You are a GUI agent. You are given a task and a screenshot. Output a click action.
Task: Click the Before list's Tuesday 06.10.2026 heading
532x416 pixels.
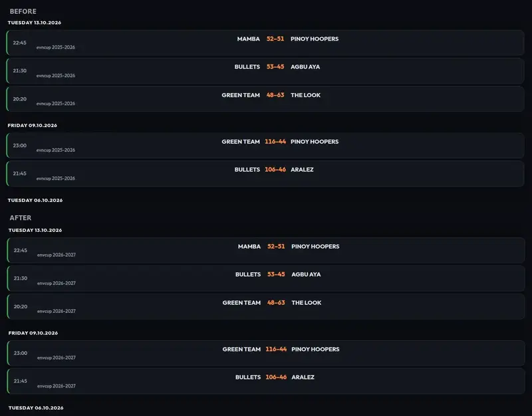(x=35, y=201)
